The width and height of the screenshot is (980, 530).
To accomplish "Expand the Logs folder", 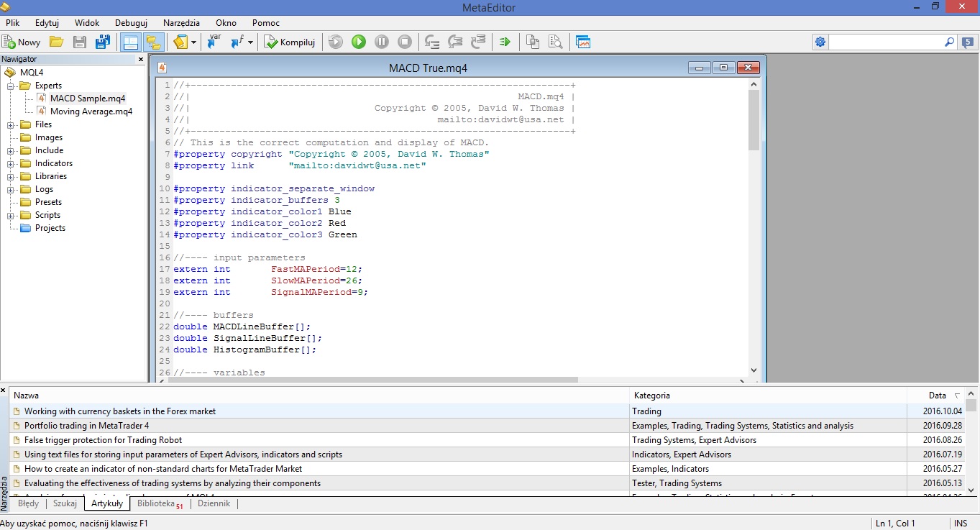I will [x=11, y=189].
